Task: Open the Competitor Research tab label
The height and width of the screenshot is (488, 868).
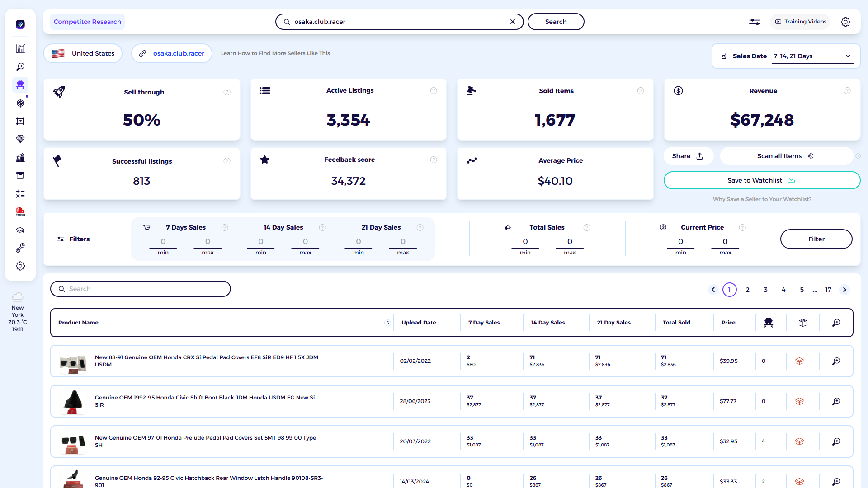Action: point(87,22)
